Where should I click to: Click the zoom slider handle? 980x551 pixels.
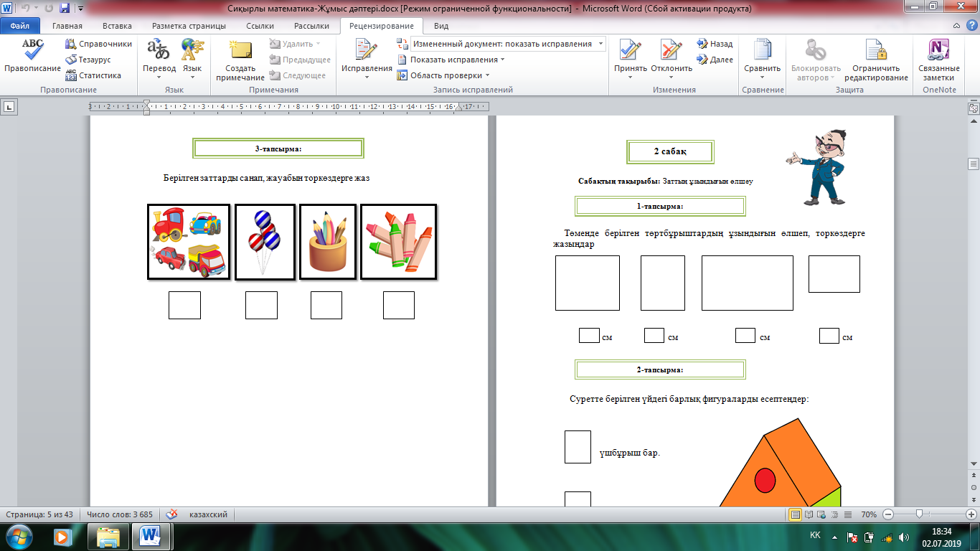(919, 514)
